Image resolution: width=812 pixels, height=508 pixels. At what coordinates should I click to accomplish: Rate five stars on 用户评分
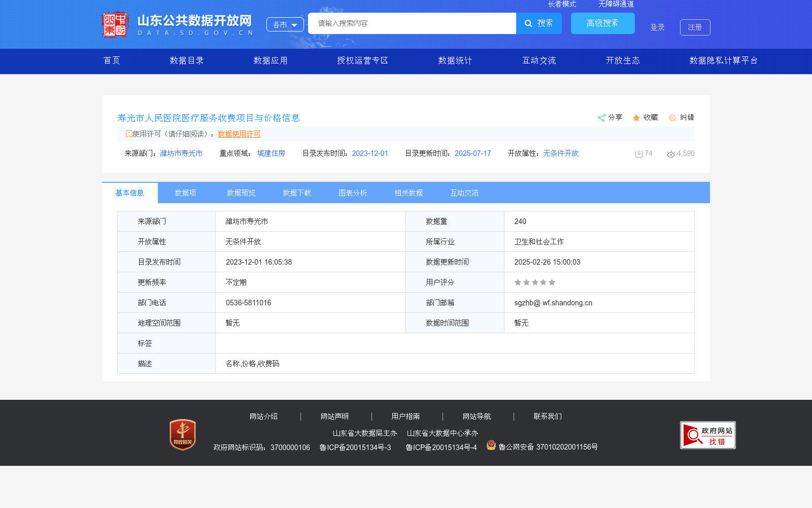(x=552, y=282)
